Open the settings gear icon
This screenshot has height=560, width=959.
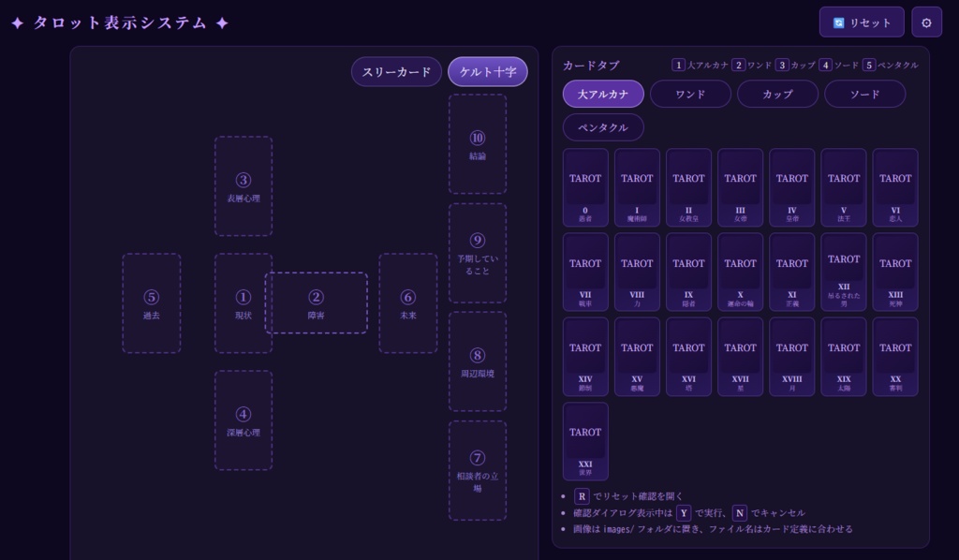925,22
